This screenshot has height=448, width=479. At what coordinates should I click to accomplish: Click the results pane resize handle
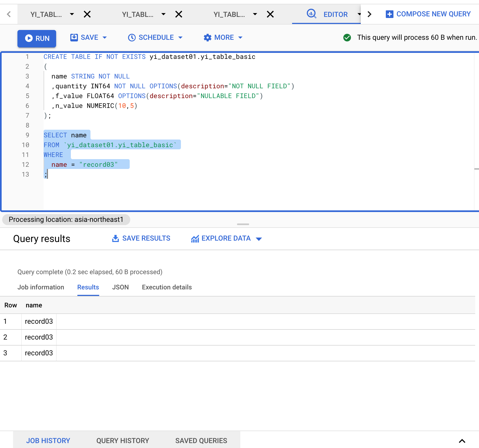[243, 224]
